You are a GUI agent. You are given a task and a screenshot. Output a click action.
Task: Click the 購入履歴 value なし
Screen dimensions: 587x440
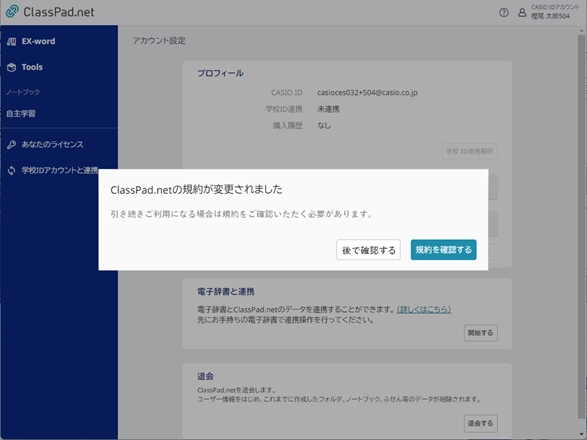click(324, 125)
